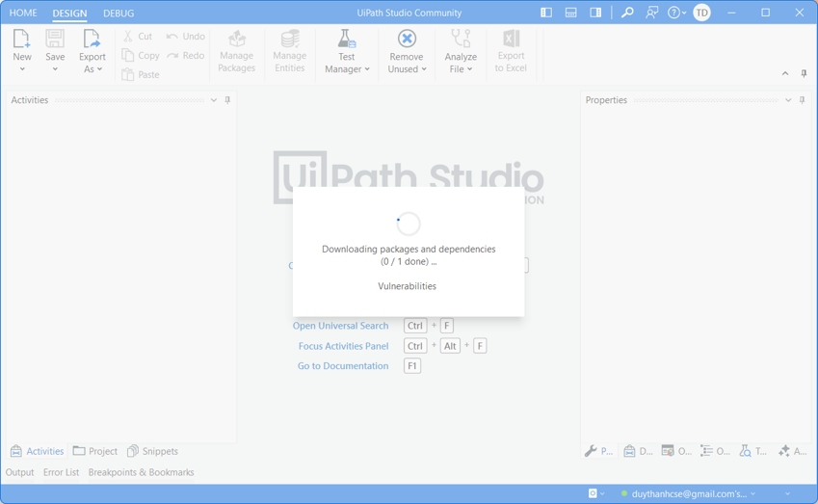818x504 pixels.
Task: Open the Breakpoints & Bookmarks tab
Action: (141, 472)
